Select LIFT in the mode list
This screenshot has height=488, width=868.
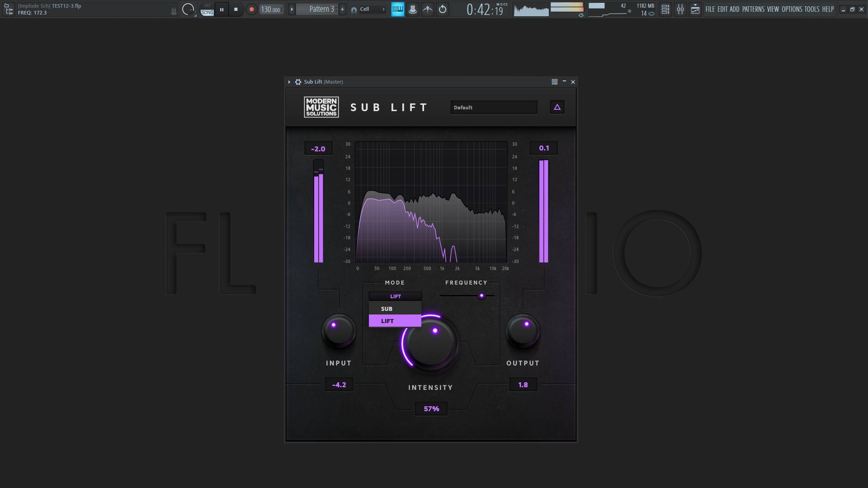[x=395, y=321]
